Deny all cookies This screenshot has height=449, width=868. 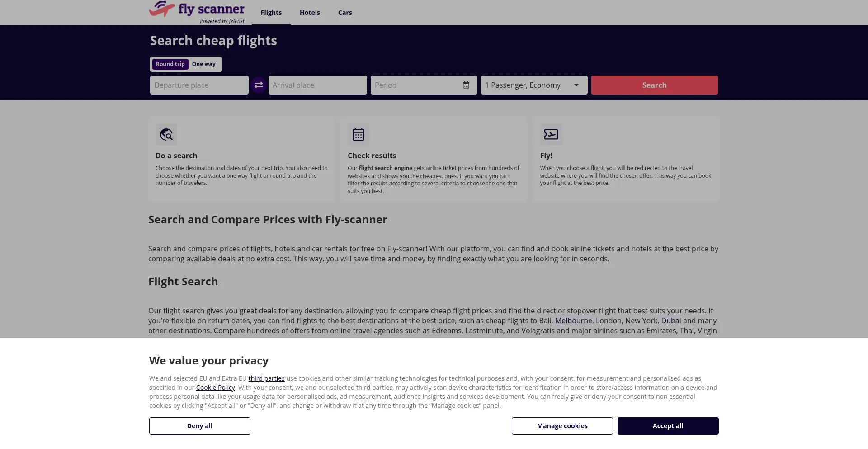pos(200,426)
